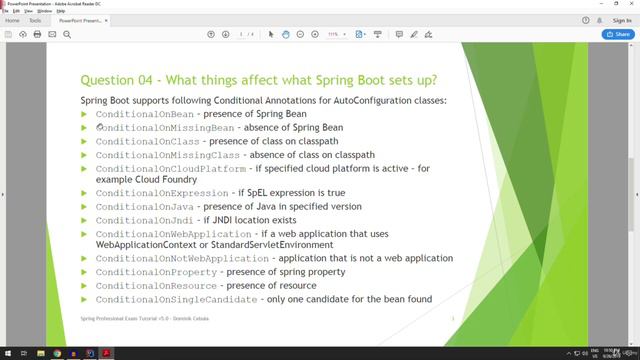The height and width of the screenshot is (360, 640).
Task: Click Sign In link
Action: [622, 20]
